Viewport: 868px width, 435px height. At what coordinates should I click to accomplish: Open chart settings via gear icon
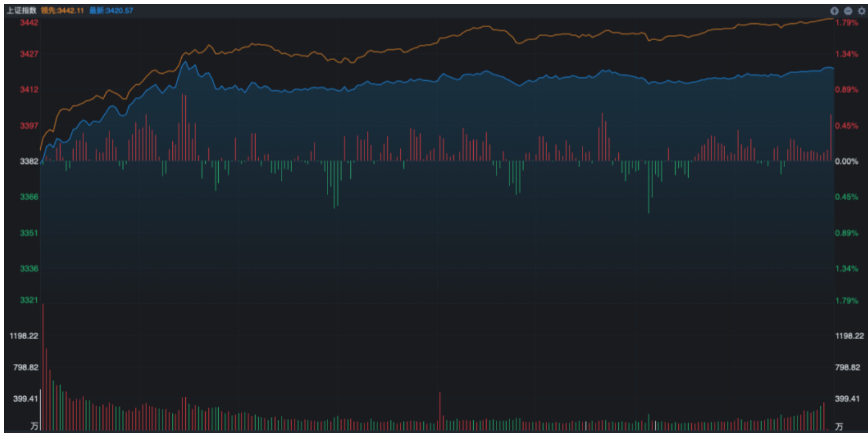[x=861, y=11]
